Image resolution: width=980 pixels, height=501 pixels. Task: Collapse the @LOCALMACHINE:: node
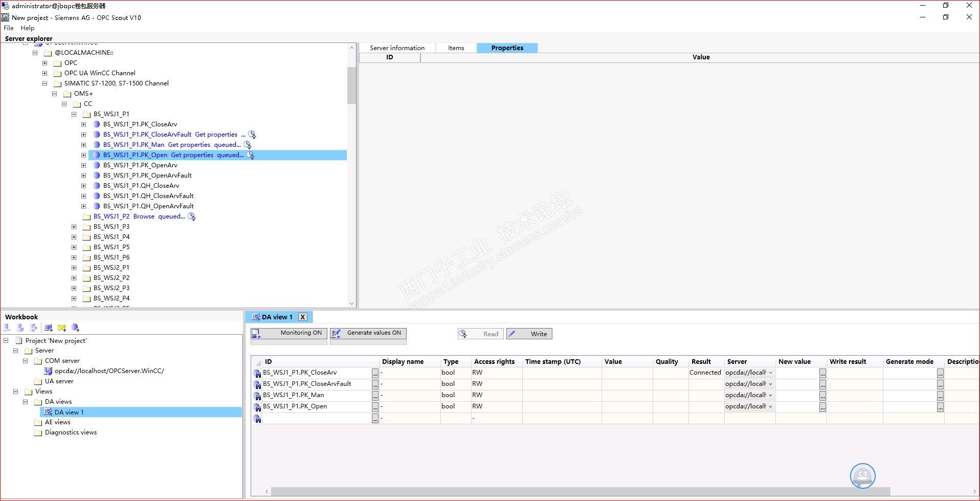[35, 53]
